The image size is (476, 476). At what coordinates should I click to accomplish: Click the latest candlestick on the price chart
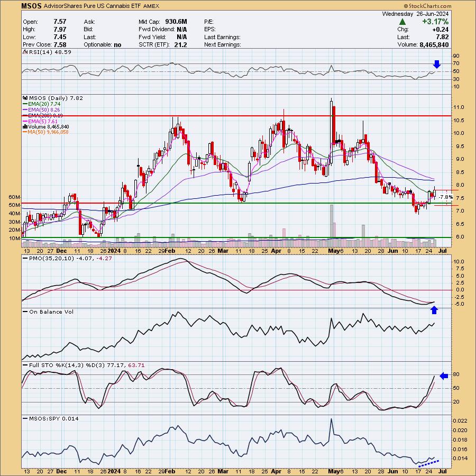pos(435,194)
